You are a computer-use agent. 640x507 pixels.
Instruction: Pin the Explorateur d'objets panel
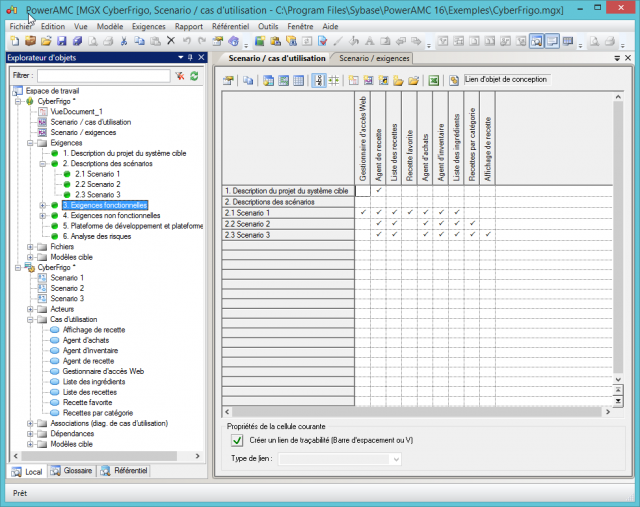[190, 58]
